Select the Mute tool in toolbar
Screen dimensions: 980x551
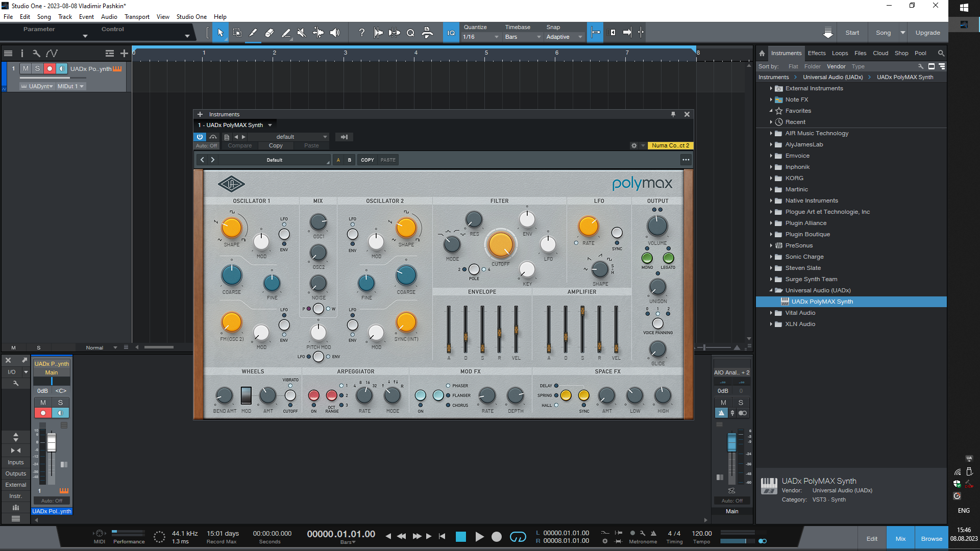point(302,33)
